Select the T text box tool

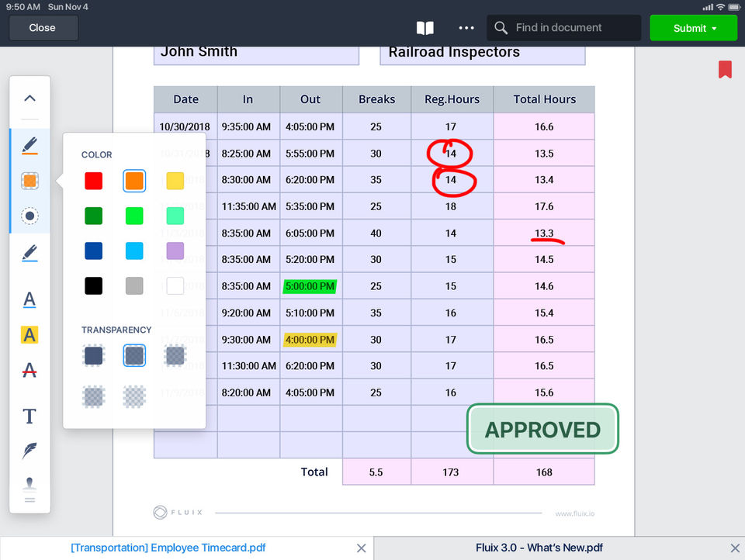[29, 416]
